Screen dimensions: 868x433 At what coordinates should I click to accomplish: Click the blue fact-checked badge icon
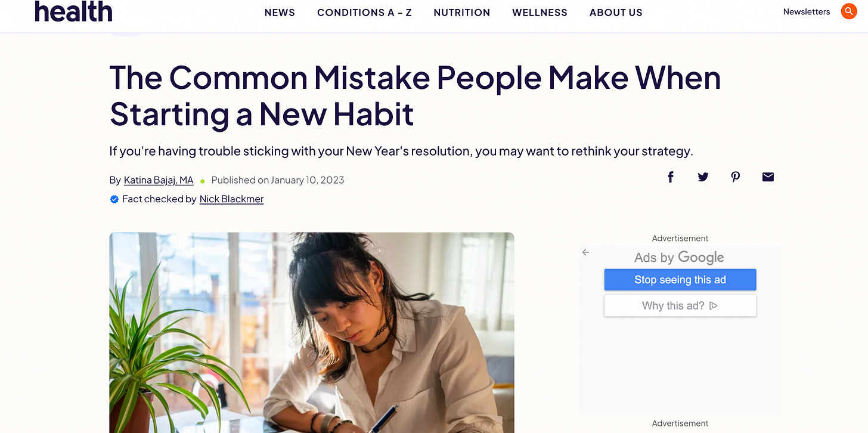pos(114,199)
